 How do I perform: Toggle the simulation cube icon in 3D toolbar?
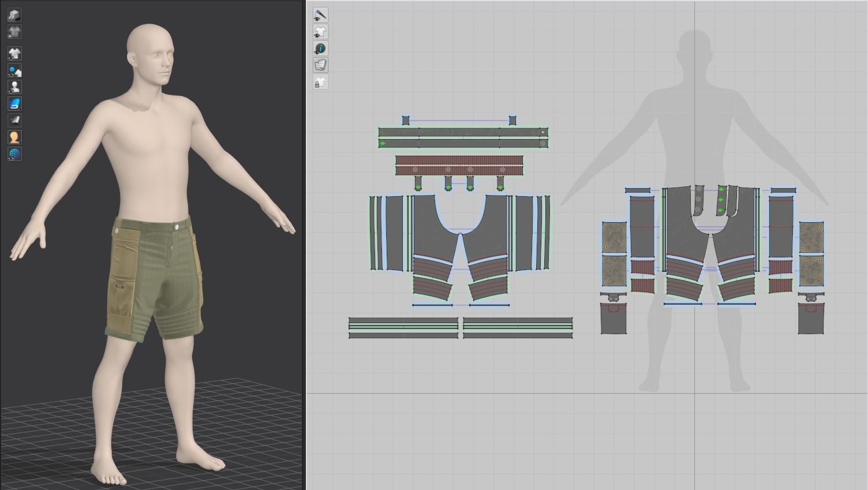pos(14,15)
